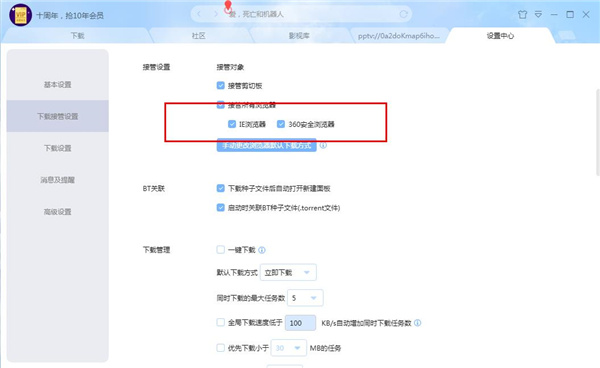Maximize the window
Viewport: 600px width, 368px height.
[x=570, y=15]
